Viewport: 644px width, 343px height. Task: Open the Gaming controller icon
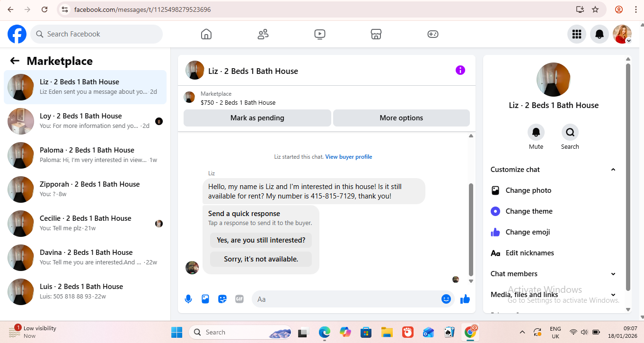coord(433,34)
